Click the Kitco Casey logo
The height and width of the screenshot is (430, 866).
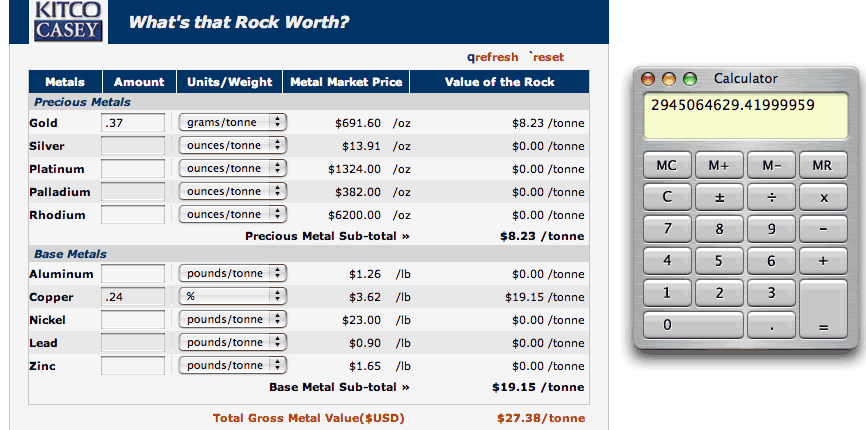pos(68,21)
